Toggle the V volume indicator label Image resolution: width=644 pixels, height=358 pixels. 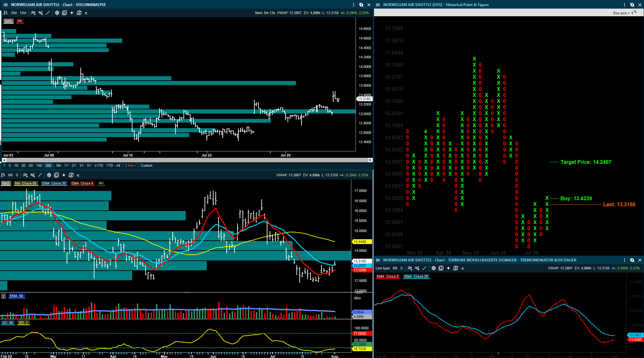(3, 296)
